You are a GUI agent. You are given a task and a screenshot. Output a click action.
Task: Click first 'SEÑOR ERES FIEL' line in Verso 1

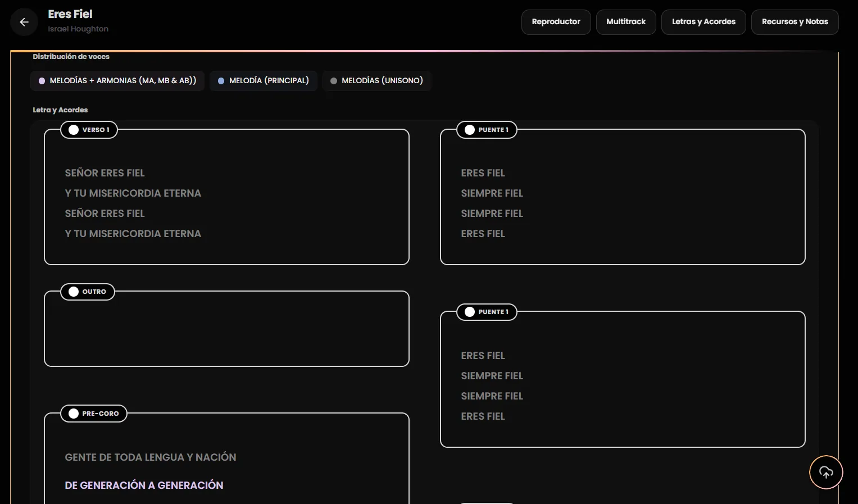pyautogui.click(x=105, y=173)
